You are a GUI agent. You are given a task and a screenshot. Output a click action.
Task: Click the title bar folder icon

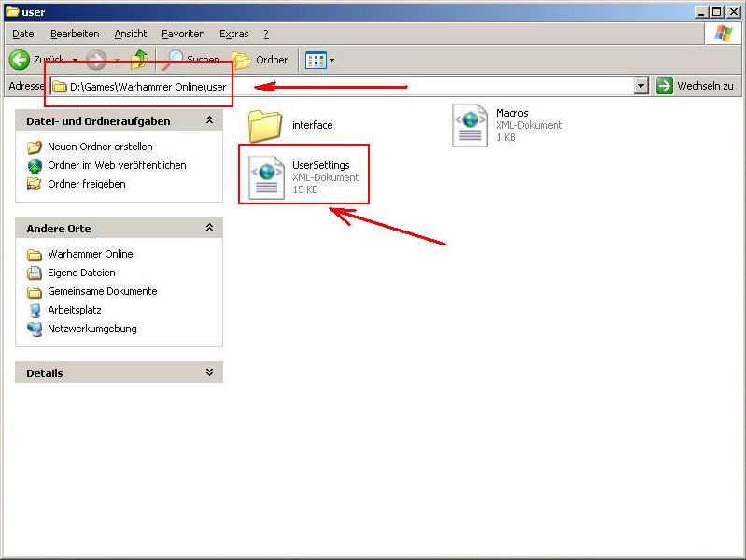(12, 11)
